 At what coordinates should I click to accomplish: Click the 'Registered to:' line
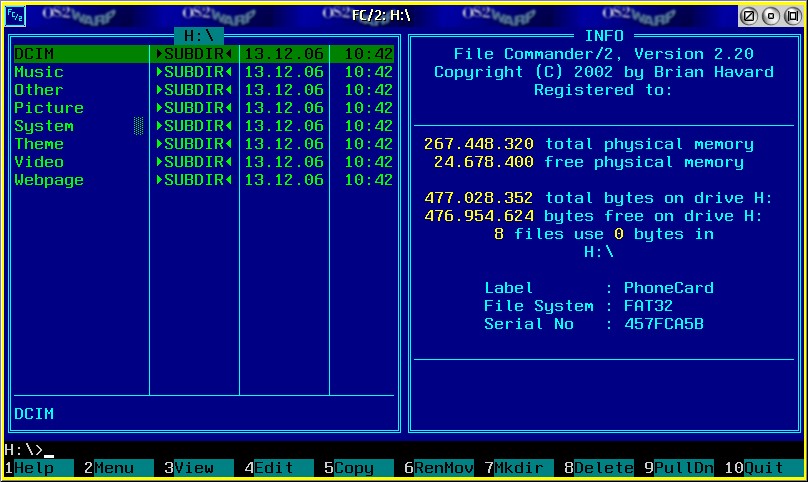[603, 90]
